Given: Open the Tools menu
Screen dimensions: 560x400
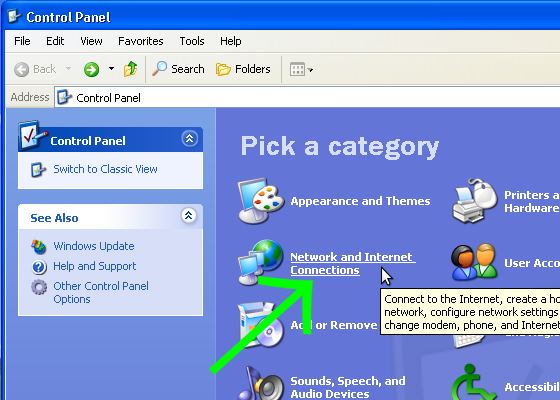Looking at the screenshot, I should pyautogui.click(x=192, y=41).
